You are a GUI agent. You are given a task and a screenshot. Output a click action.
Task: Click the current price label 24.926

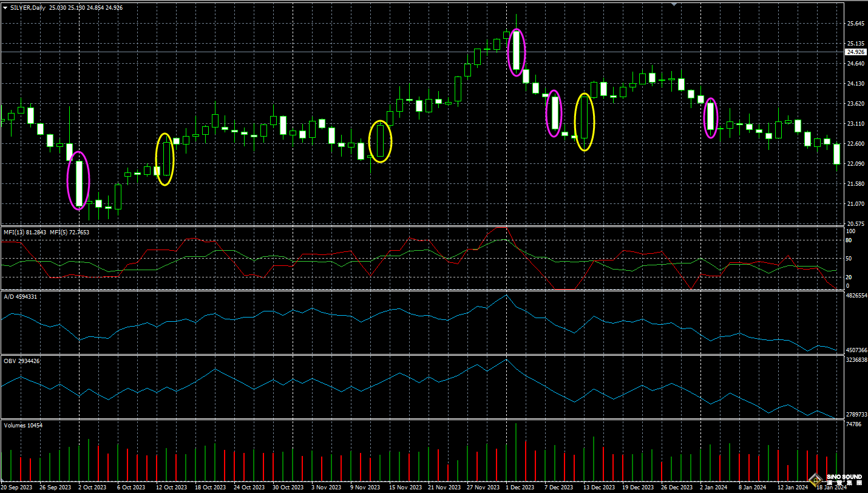pos(855,52)
